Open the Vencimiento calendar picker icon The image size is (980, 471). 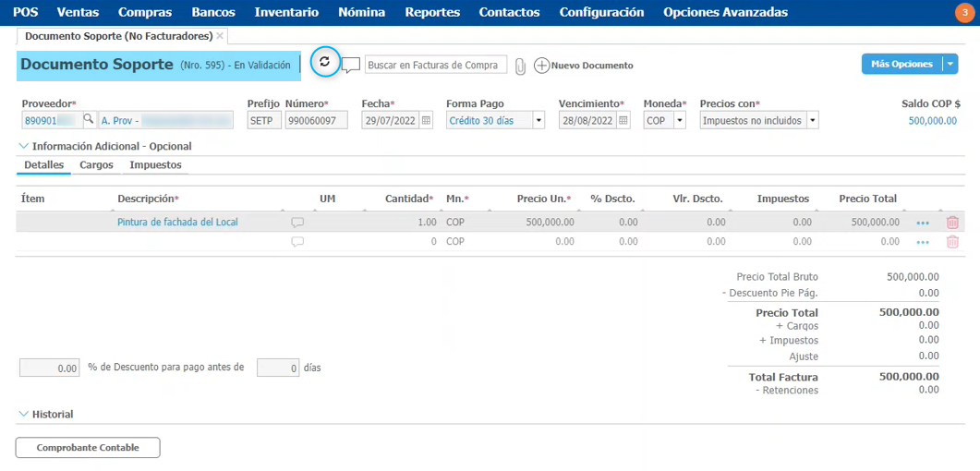pos(623,120)
